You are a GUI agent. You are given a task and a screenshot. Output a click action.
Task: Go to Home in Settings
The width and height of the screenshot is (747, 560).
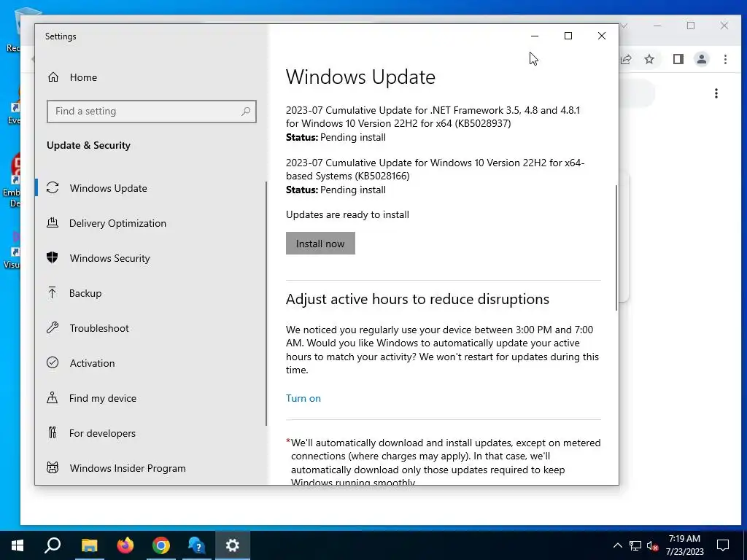[83, 77]
